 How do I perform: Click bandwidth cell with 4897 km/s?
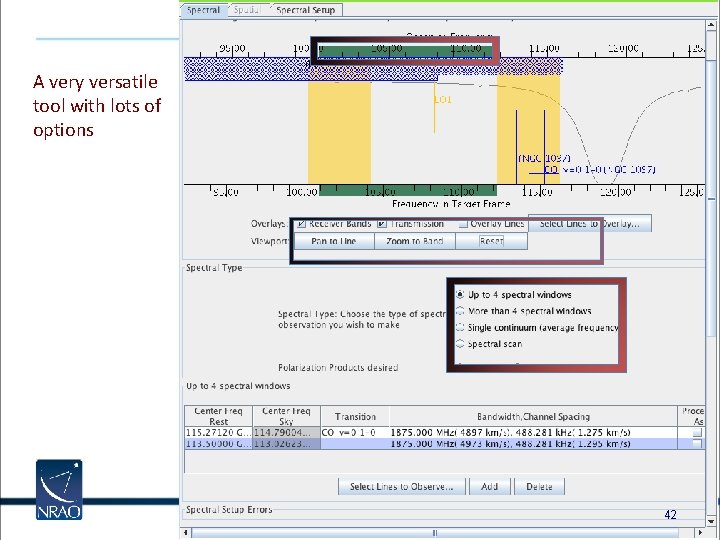(533, 433)
